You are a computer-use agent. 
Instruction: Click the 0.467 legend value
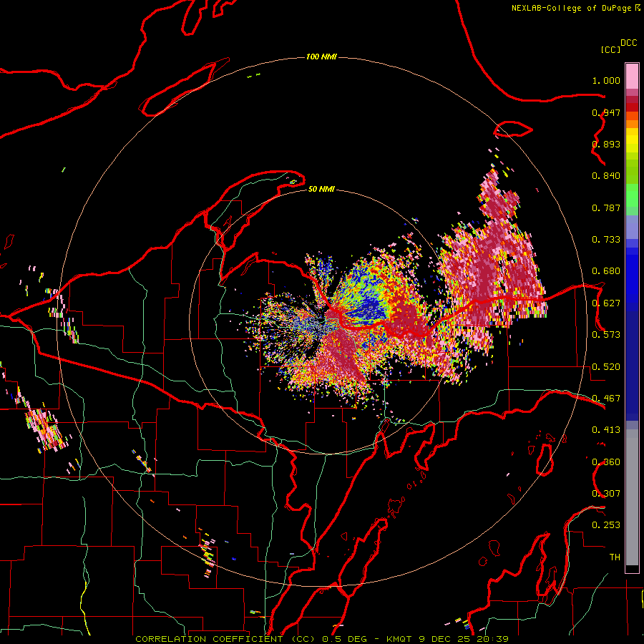point(606,399)
